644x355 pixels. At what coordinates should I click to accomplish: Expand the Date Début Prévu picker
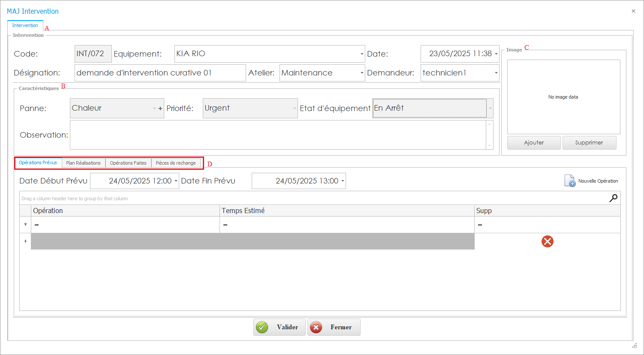click(x=176, y=181)
